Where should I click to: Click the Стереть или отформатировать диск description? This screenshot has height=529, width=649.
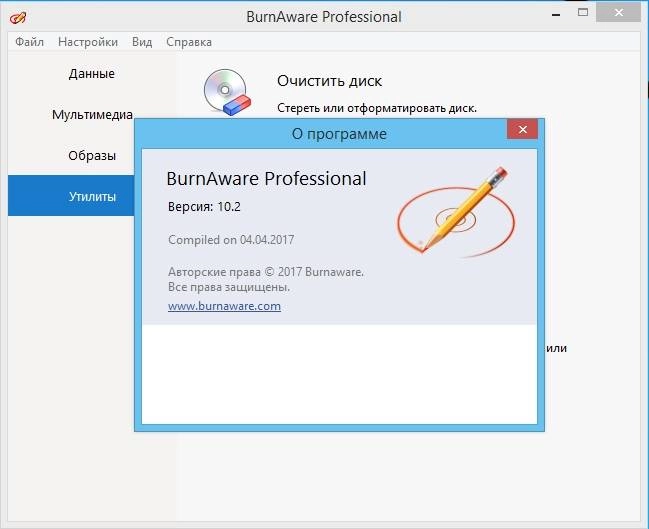(377, 108)
